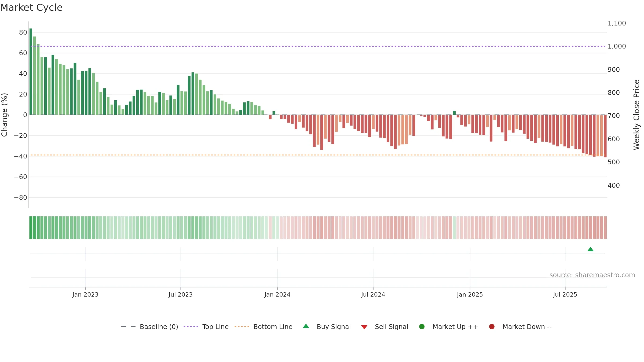Viewport: 644px width, 362px height.
Task: Toggle the Baseline (0) legend label
Action: click(159, 327)
